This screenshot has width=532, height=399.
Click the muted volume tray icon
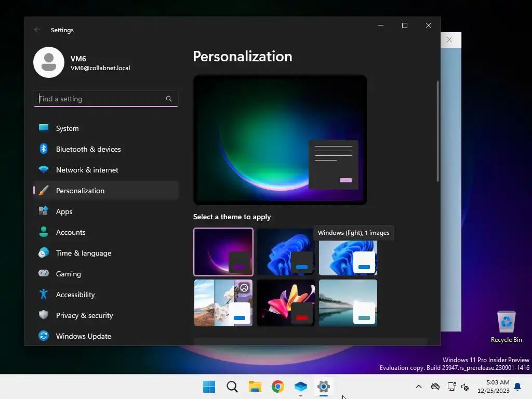click(465, 387)
